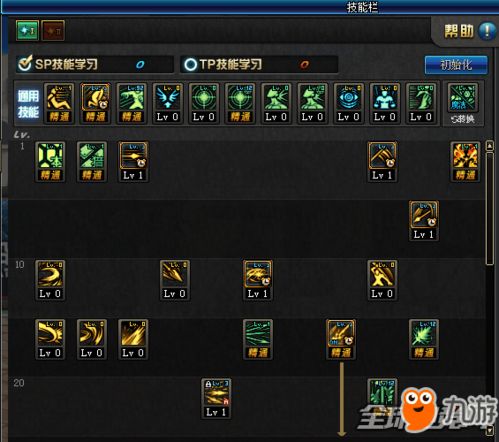Screen dimensions: 499x442
Task: Switch to skill preset tab I
Action: pos(27,31)
